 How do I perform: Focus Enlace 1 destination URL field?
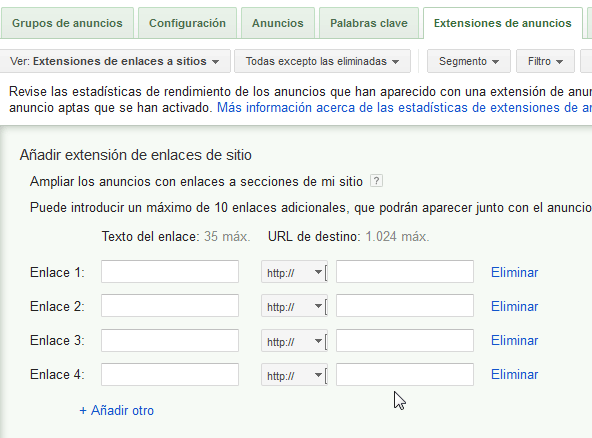[405, 271]
